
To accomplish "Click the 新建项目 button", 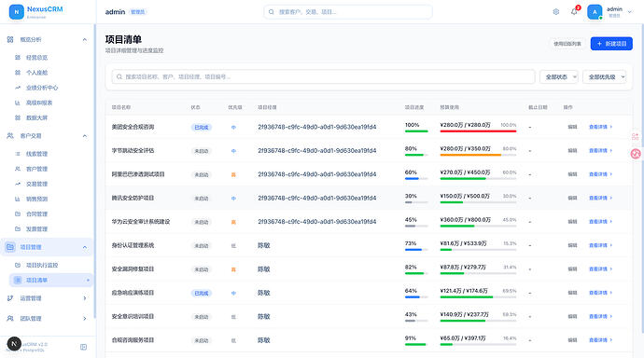I will [611, 44].
